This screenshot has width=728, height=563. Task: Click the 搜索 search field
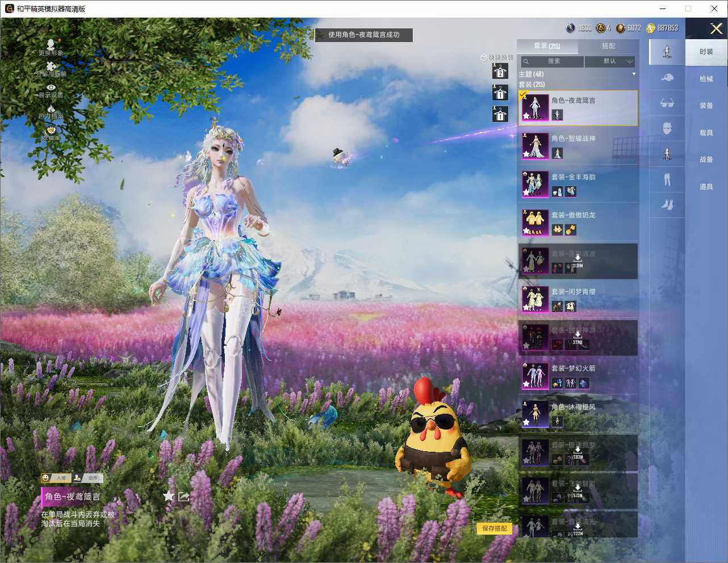pos(553,61)
